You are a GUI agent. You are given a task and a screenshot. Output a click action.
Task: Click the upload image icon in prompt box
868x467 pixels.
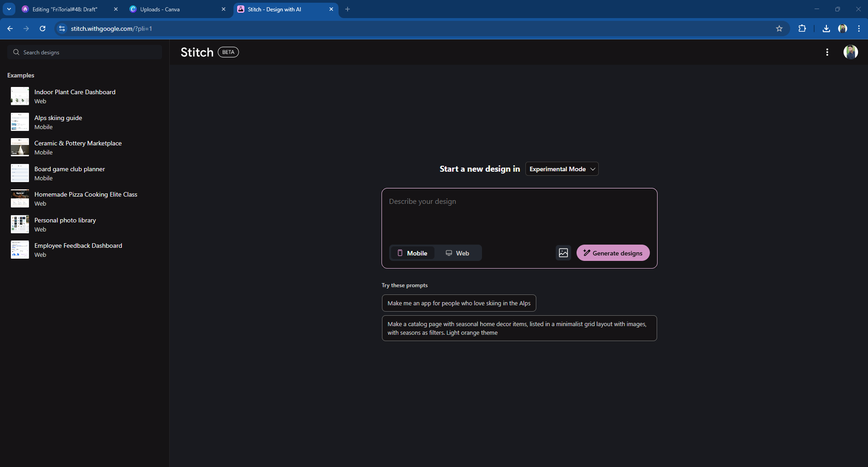(563, 253)
